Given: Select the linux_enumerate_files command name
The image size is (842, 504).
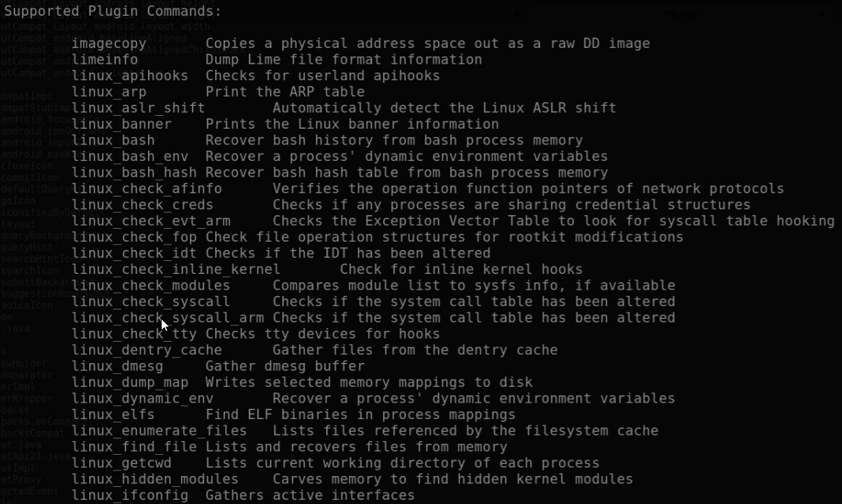Looking at the screenshot, I should [160, 431].
